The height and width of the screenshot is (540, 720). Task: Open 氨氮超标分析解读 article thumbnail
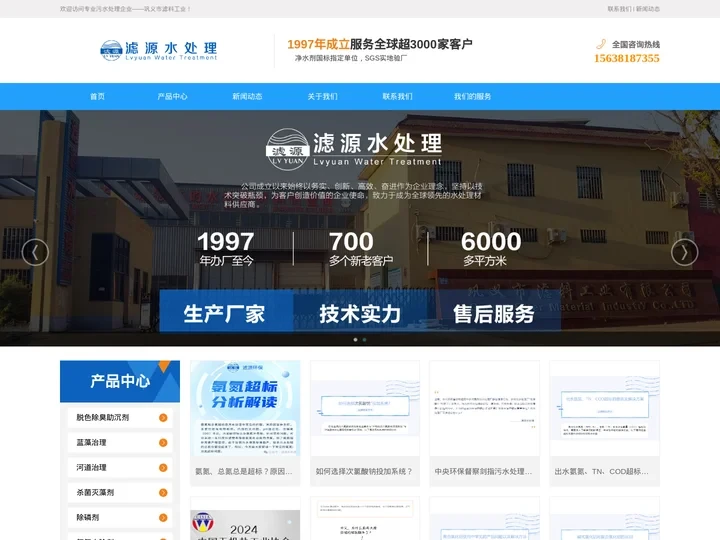point(245,408)
